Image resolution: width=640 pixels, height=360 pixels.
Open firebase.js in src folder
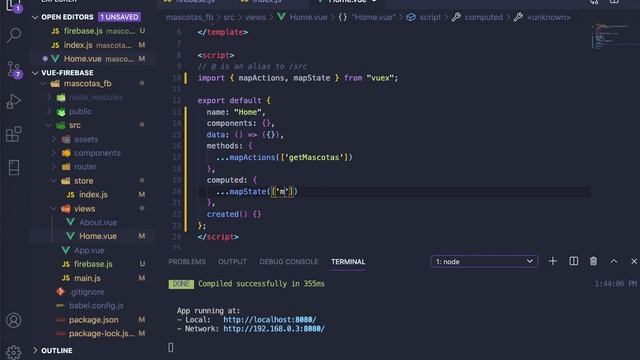coord(93,264)
